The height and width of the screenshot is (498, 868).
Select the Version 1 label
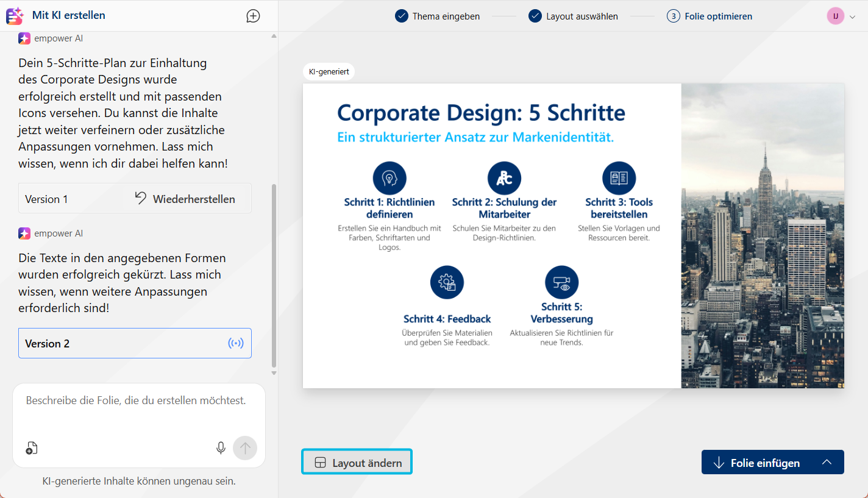click(46, 199)
